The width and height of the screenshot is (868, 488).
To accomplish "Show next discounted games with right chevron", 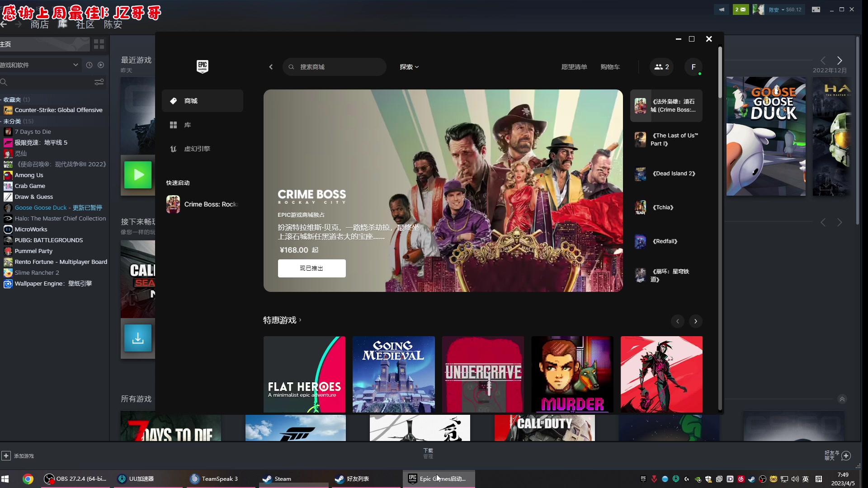I will 695,321.
